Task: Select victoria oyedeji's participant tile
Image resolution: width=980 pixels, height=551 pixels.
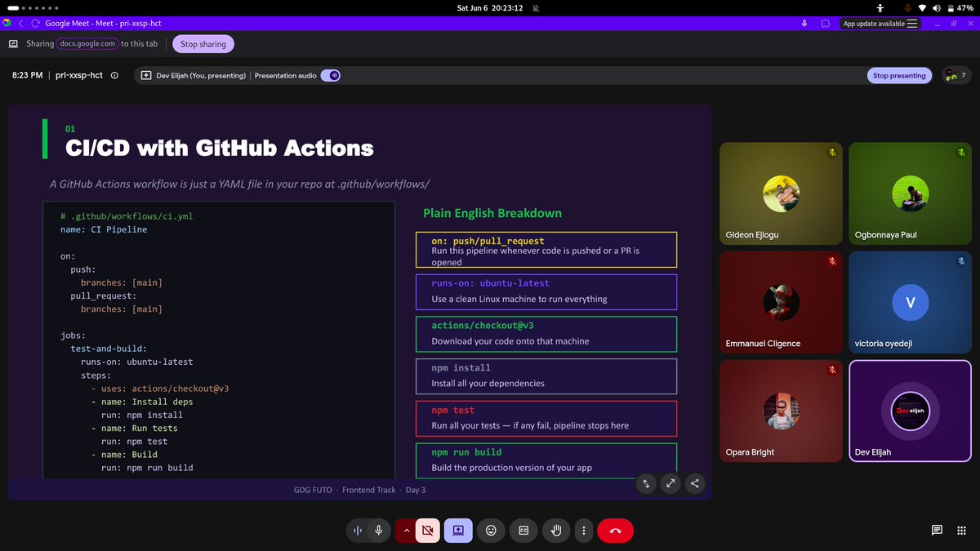Action: click(911, 303)
